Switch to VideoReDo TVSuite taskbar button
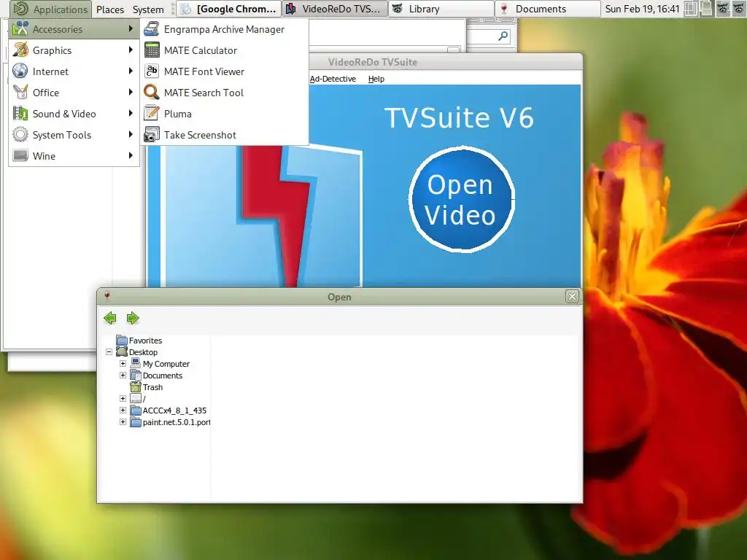The image size is (747, 560). point(336,9)
